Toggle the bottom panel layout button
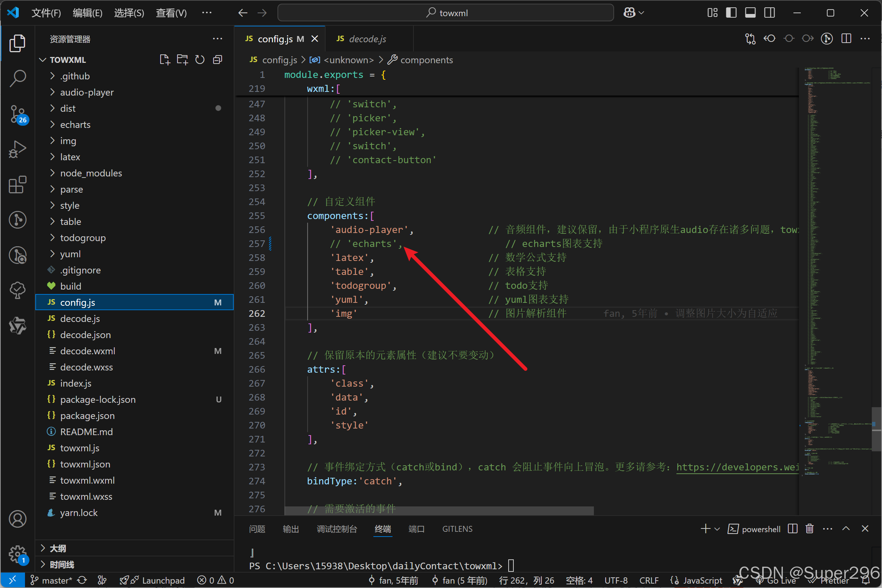Screen dimensions: 882x588 click(750, 13)
